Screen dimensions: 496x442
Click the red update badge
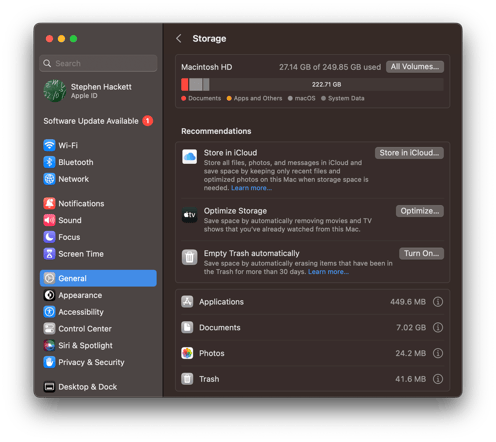148,121
